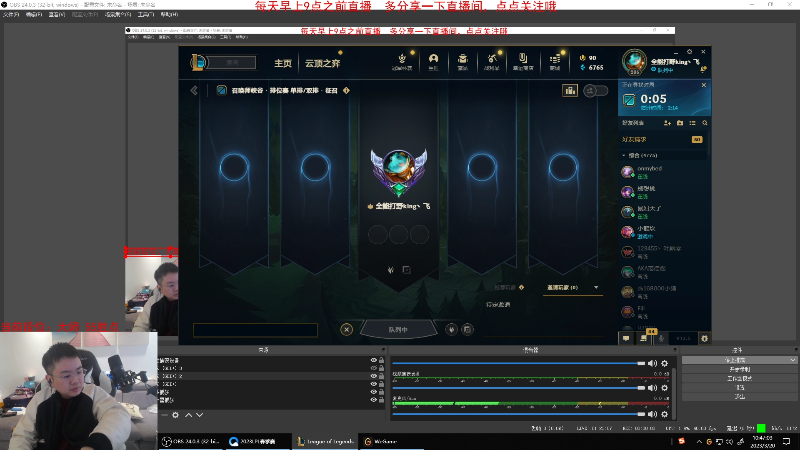Toggle the voice microphone icon

click(x=661, y=338)
